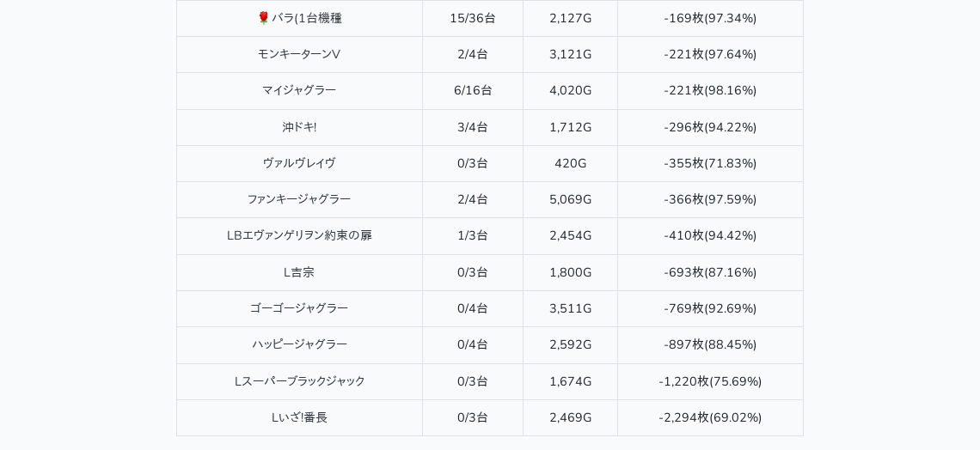Open the マイジャグラー row name
This screenshot has height=450, width=980.
pos(299,90)
